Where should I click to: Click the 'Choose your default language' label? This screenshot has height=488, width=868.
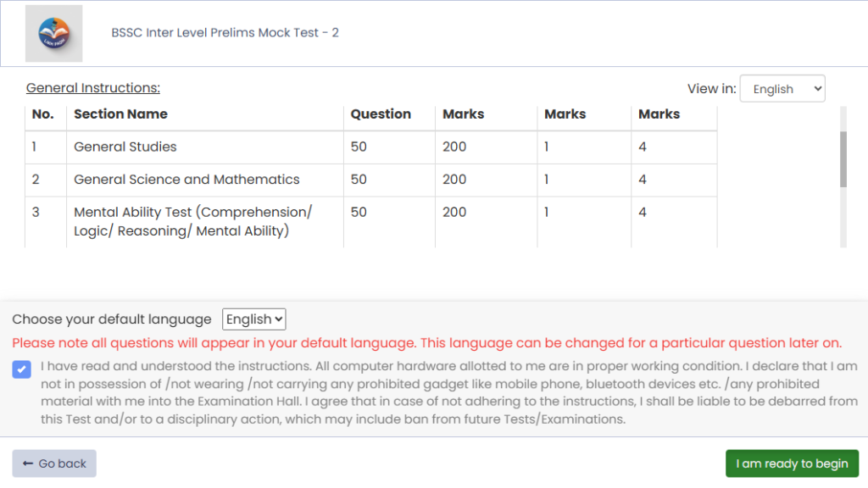112,319
